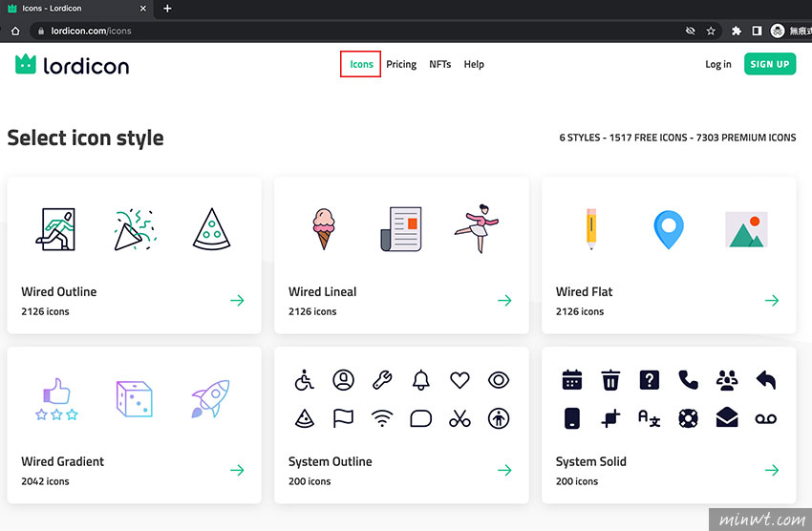The width and height of the screenshot is (812, 531).
Task: Select the eye view icon
Action: coord(499,380)
